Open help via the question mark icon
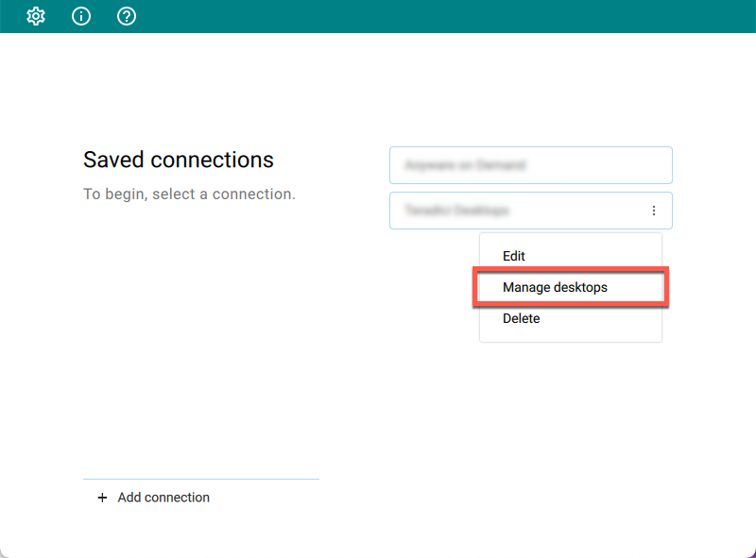The width and height of the screenshot is (756, 558). (x=127, y=16)
